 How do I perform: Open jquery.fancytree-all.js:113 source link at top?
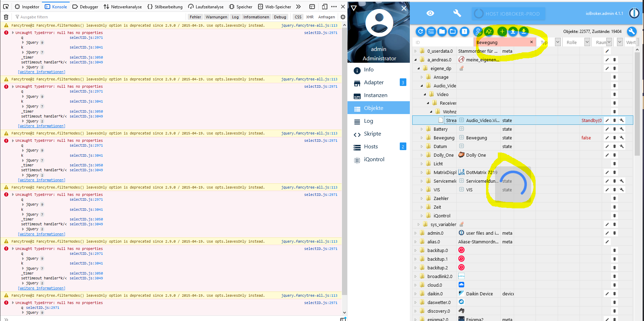309,25
